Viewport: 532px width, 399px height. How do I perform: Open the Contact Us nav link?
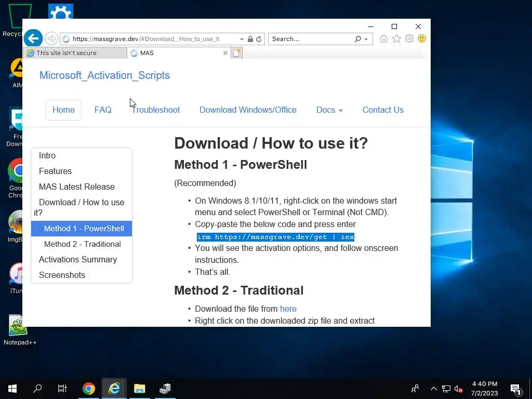[x=383, y=110]
